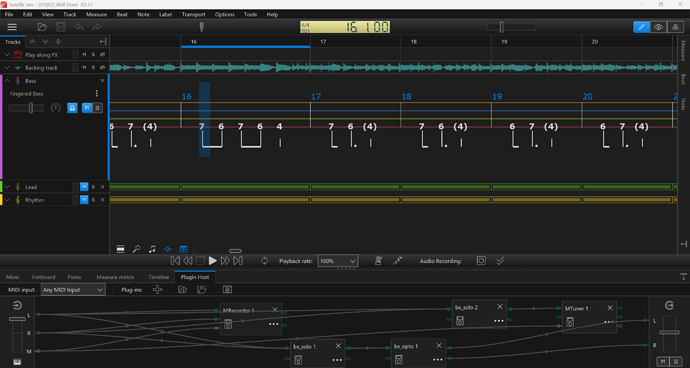Screen dimensions: 690x368
Task: Open the Track menu
Action: [70, 15]
